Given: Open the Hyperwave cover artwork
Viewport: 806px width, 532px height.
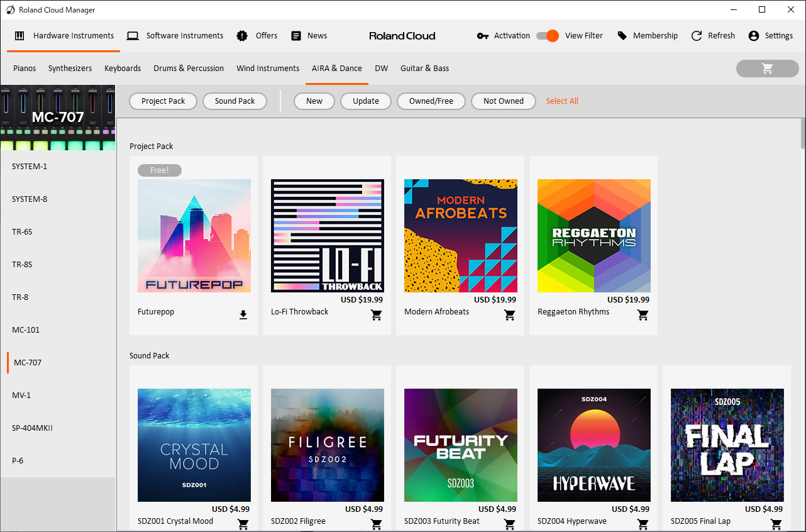Looking at the screenshot, I should tap(594, 445).
